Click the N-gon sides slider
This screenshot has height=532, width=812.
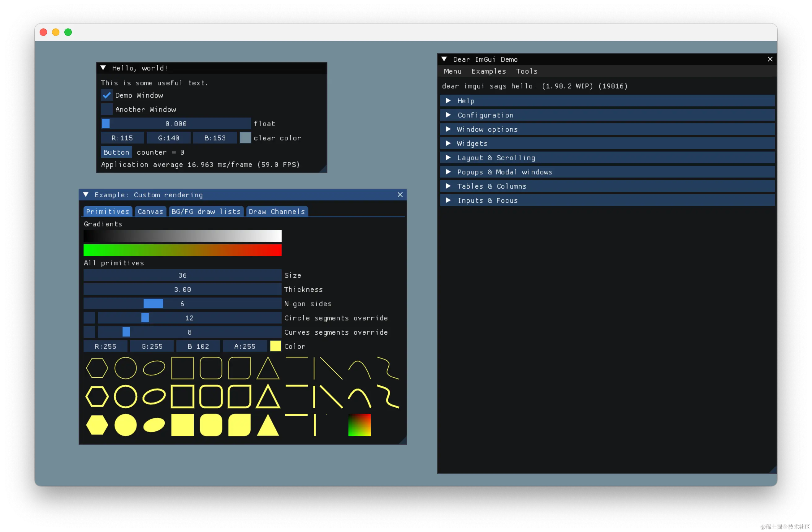[182, 303]
